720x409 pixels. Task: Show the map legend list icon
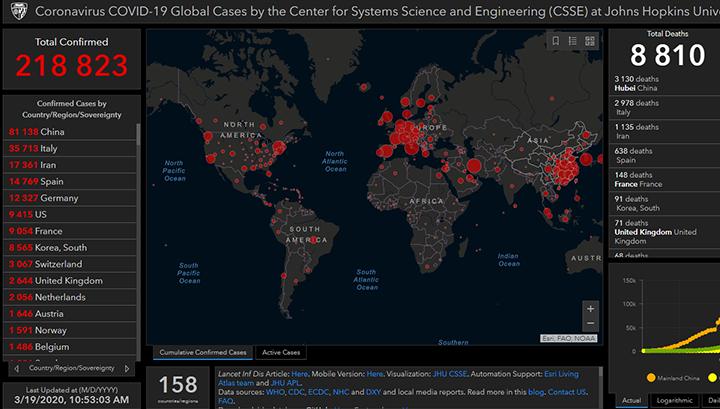click(x=573, y=41)
